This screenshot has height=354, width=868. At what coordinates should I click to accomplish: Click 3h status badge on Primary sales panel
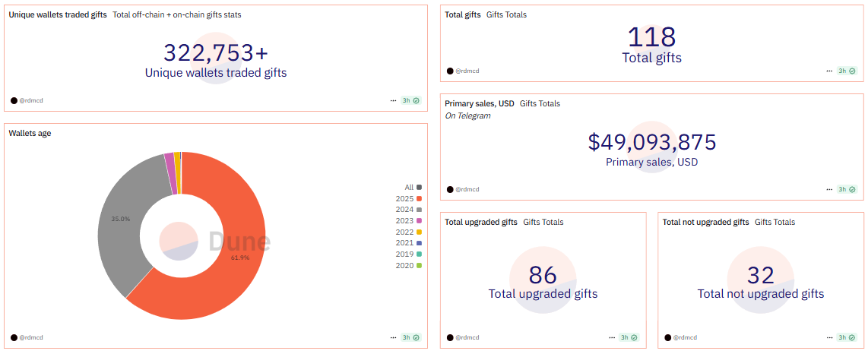coord(847,189)
